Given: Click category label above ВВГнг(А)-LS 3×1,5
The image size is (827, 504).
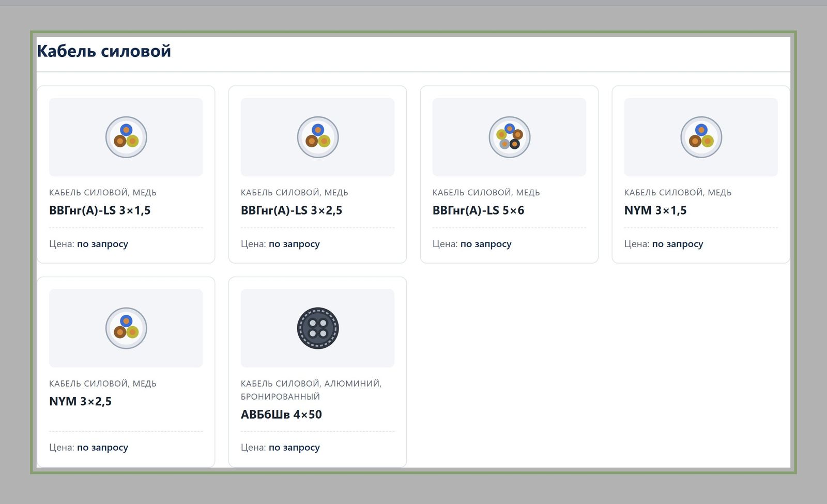Looking at the screenshot, I should pyautogui.click(x=103, y=193).
